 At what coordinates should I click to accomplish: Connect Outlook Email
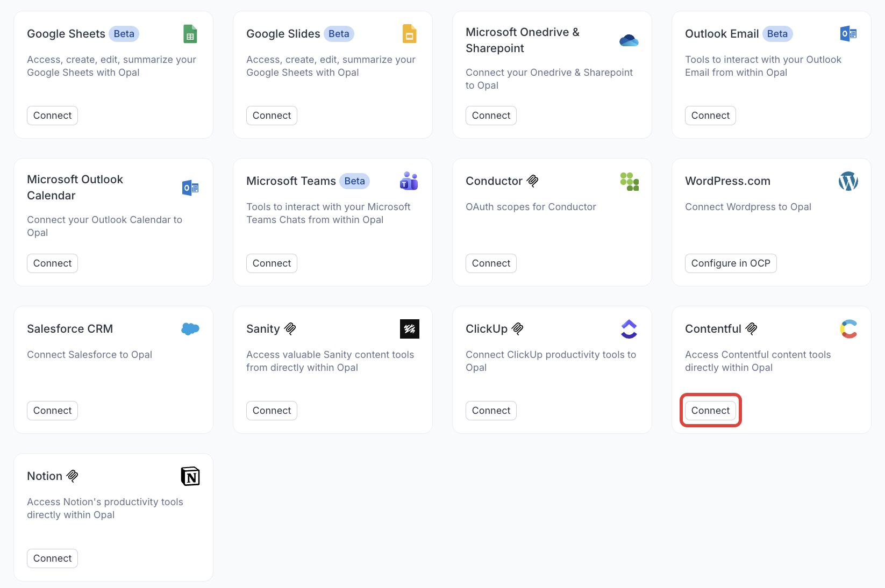tap(711, 116)
